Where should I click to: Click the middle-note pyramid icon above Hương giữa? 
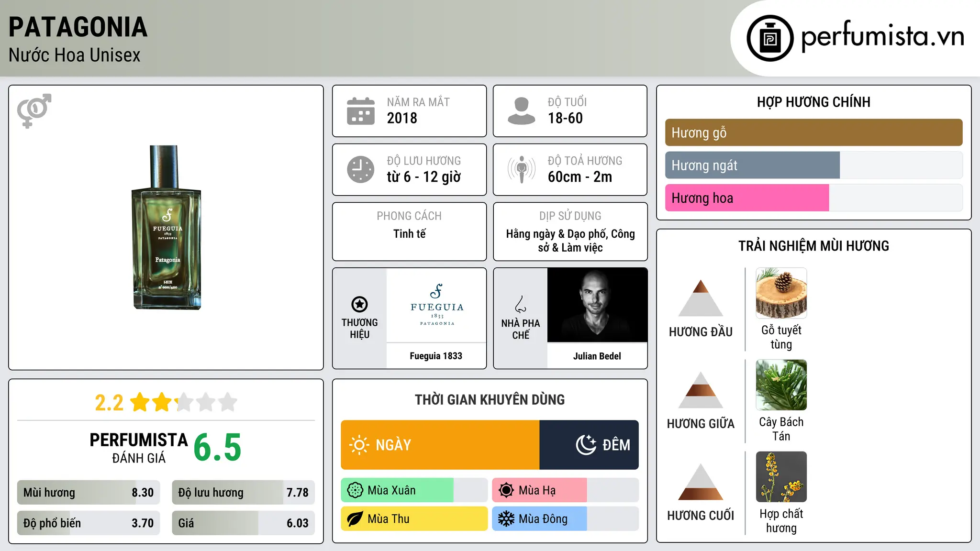tap(701, 390)
